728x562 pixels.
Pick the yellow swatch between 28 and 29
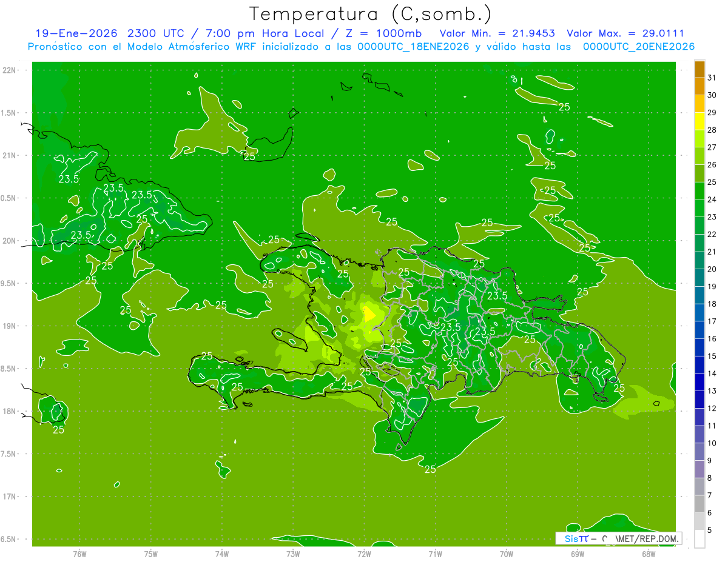699,121
